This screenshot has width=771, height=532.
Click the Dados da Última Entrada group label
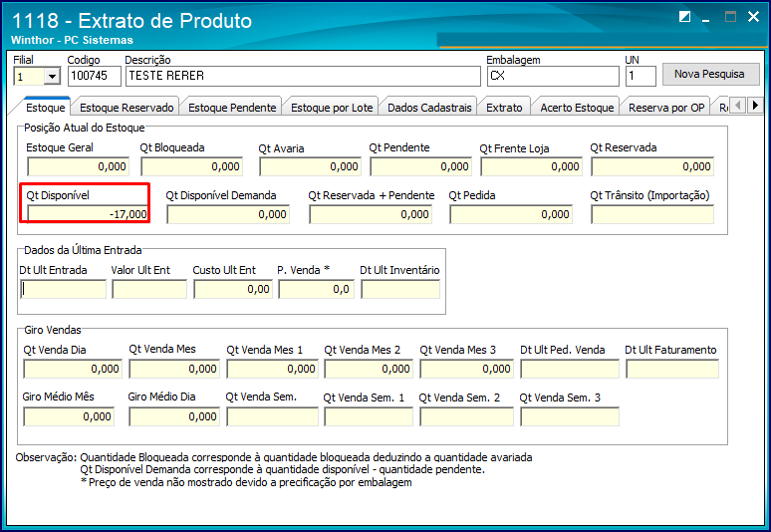coord(83,250)
